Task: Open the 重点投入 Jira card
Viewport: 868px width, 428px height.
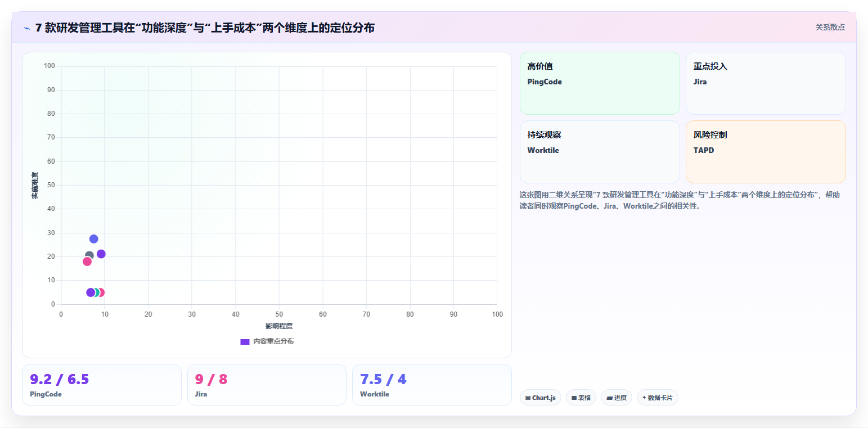Action: (x=766, y=83)
